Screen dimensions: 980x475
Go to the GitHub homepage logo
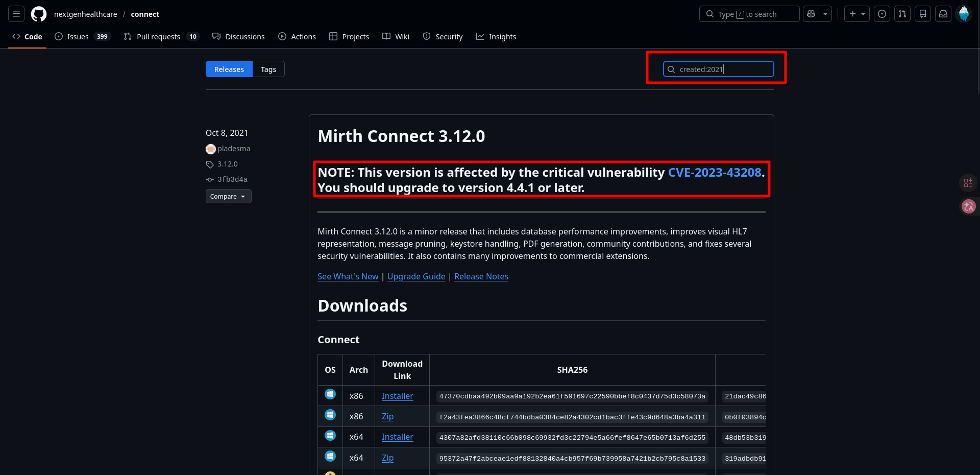click(39, 14)
